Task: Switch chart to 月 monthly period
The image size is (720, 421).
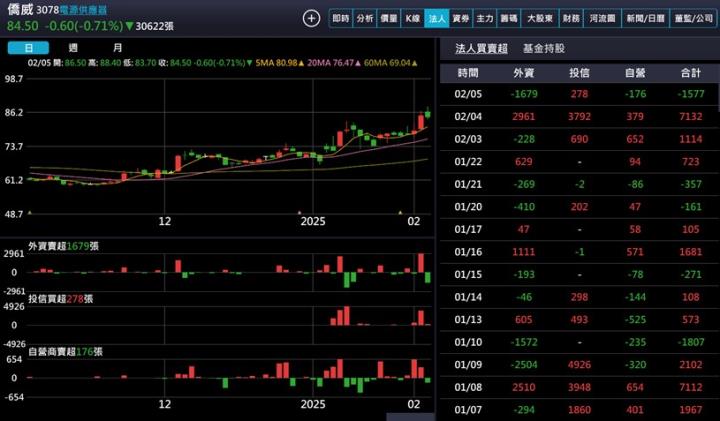Action: coord(118,48)
